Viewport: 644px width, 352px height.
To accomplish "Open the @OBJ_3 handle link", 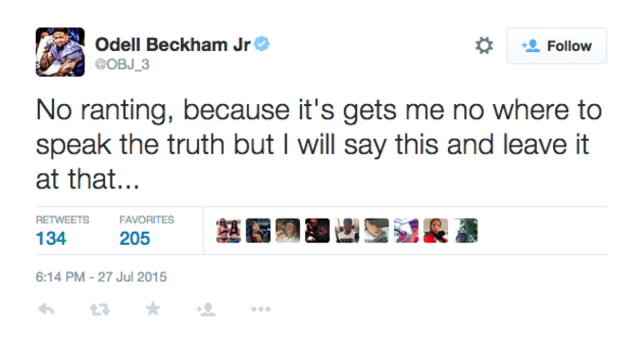I will (122, 64).
